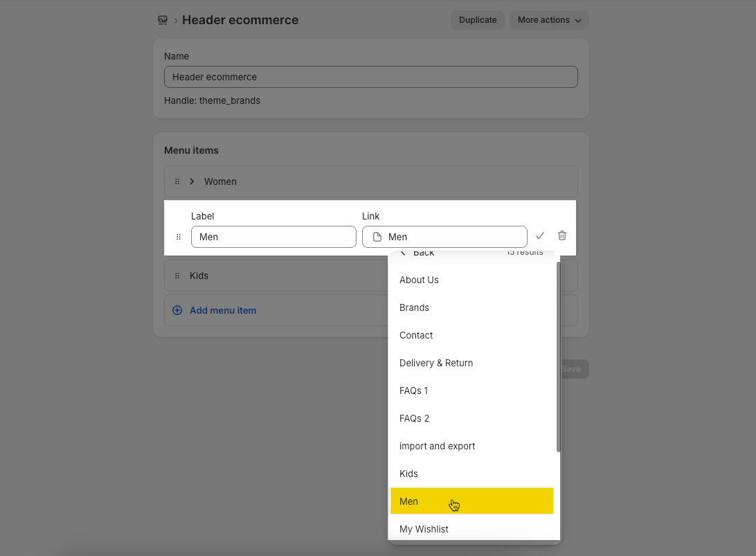Open the More actions dropdown
Viewport: 756px width, 556px height.
(x=549, y=20)
